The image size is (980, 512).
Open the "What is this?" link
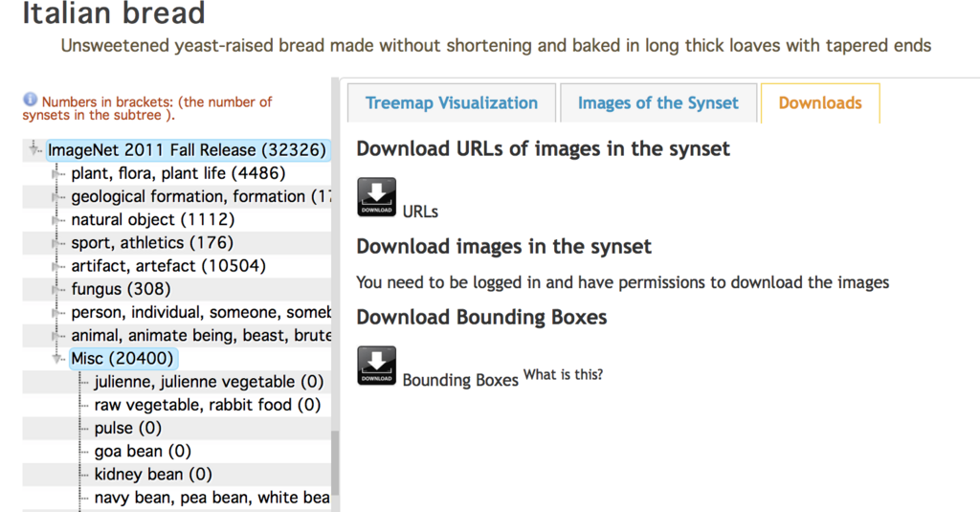[x=563, y=375]
